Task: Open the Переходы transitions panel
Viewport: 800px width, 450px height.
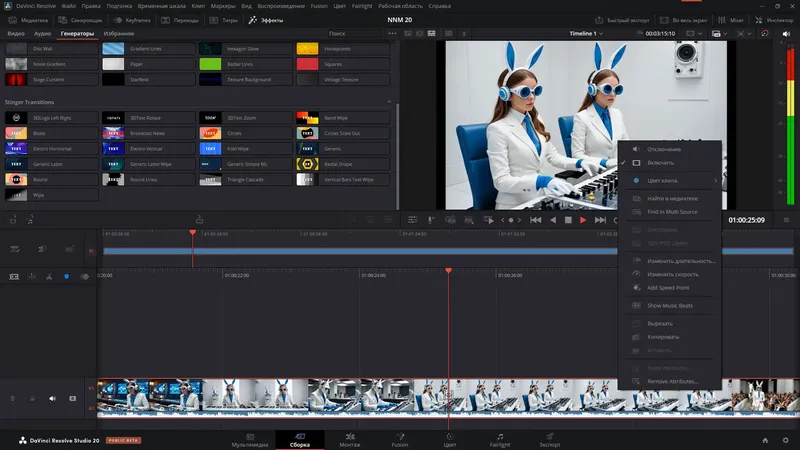Action: (x=180, y=20)
